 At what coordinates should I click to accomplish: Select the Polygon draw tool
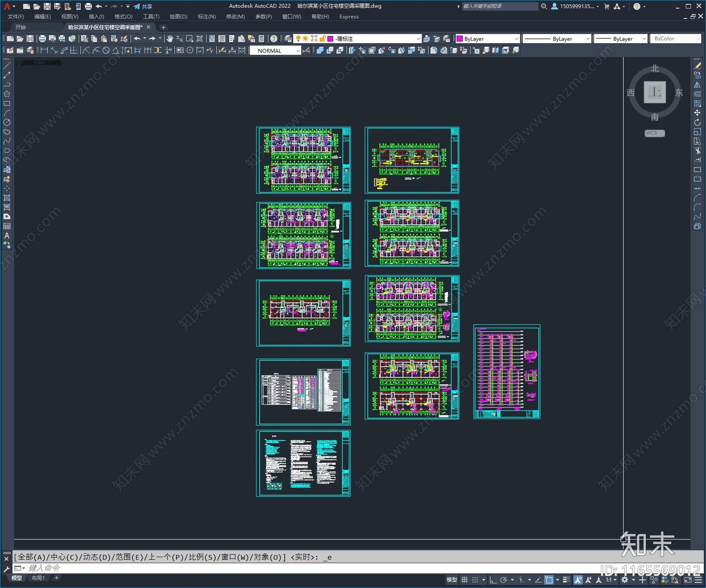[x=7, y=94]
